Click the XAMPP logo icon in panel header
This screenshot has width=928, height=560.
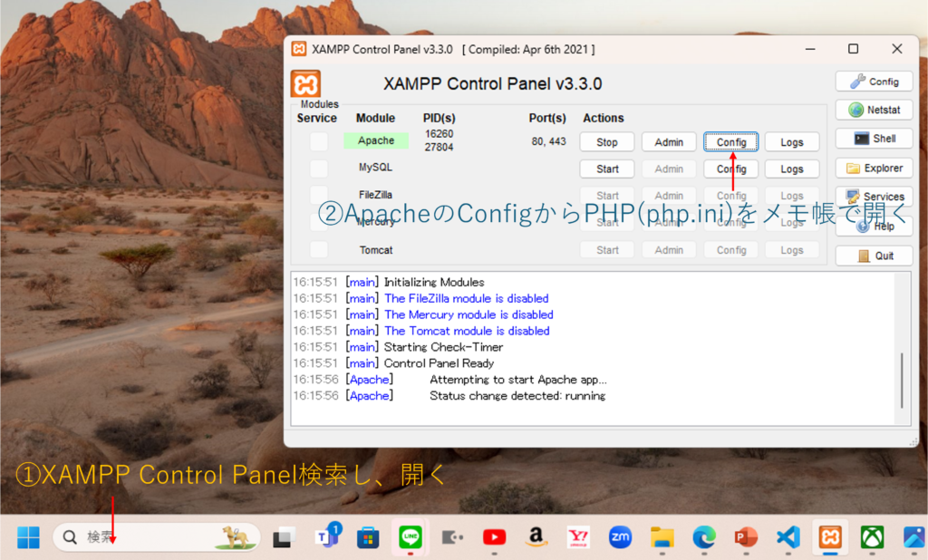(x=305, y=84)
